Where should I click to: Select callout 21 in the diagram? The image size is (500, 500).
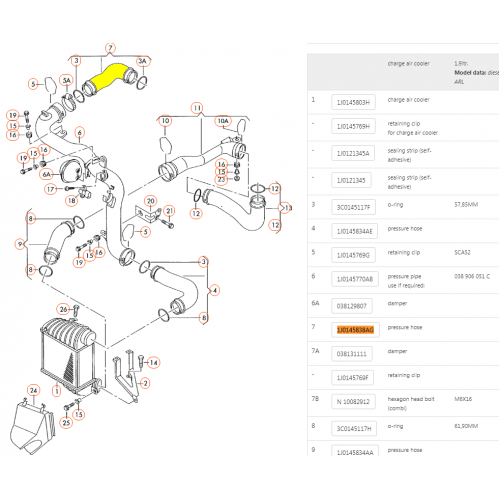[170, 211]
